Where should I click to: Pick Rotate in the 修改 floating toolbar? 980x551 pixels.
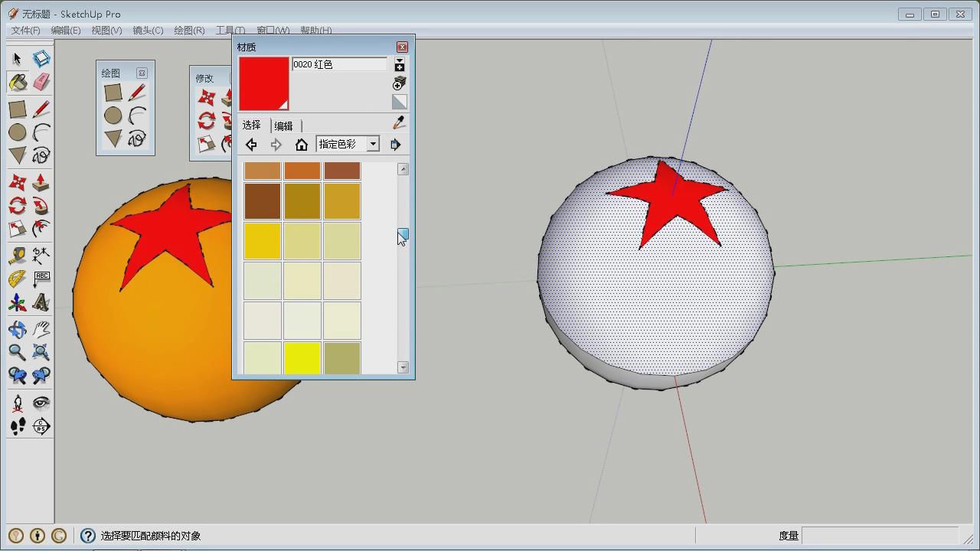click(x=207, y=121)
